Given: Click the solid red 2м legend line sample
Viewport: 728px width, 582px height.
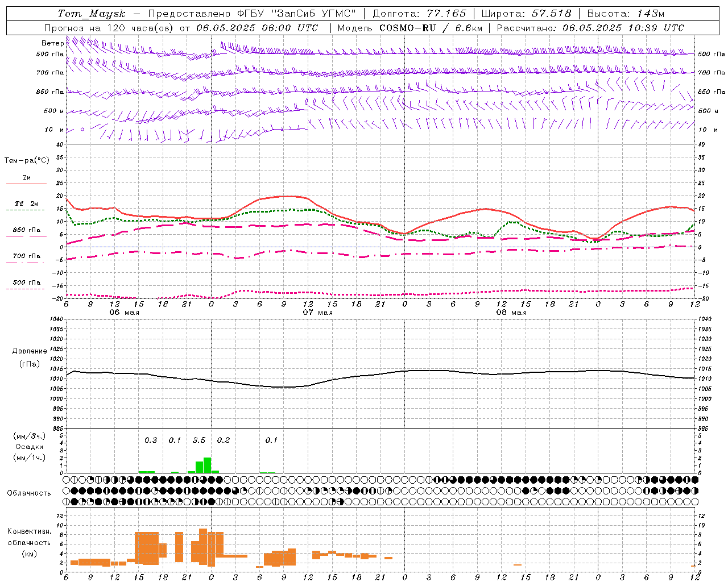Looking at the screenshot, I should coord(26,184).
